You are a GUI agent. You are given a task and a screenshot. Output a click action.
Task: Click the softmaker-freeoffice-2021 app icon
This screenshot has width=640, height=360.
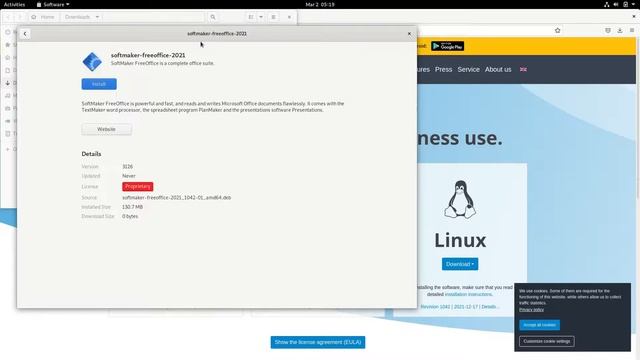(x=92, y=62)
